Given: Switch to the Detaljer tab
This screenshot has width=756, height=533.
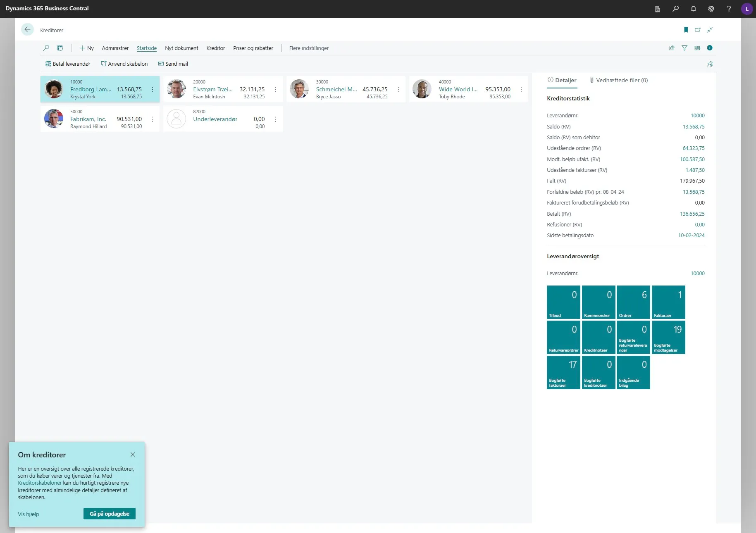Looking at the screenshot, I should (562, 81).
